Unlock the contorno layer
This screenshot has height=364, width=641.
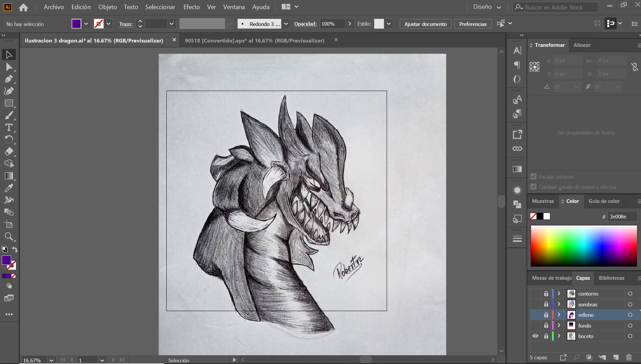546,294
